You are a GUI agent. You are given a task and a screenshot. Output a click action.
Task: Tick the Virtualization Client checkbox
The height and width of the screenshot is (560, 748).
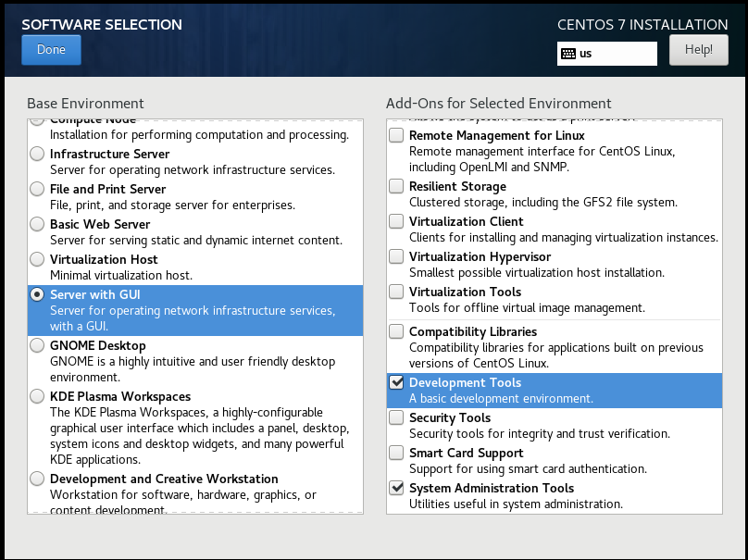[x=396, y=221]
